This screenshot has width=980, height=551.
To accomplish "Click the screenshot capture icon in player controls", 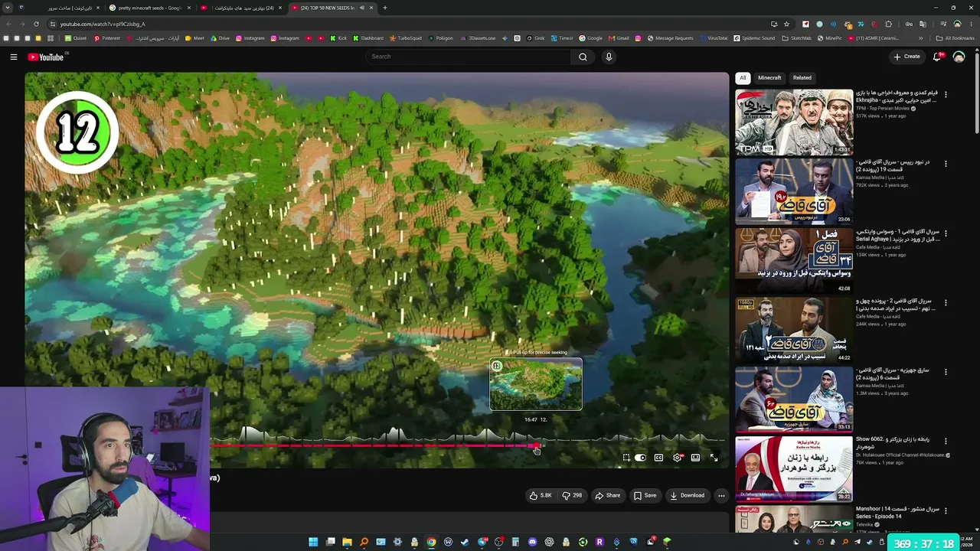I will (626, 458).
